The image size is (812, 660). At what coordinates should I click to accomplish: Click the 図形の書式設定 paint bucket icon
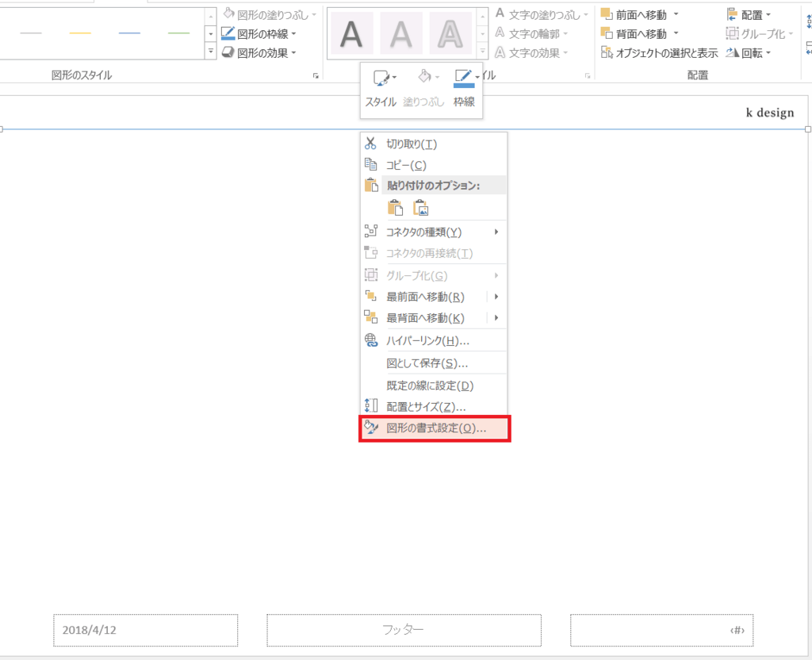tap(371, 428)
